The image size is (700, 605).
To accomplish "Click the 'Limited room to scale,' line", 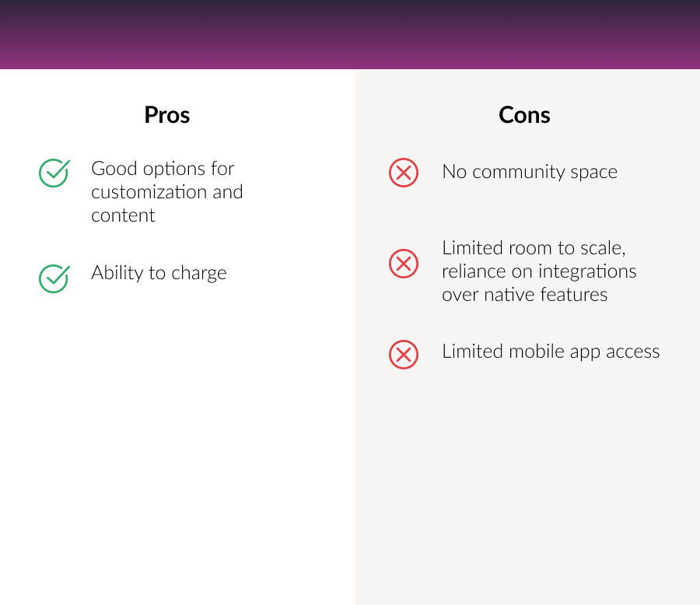I will [534, 247].
